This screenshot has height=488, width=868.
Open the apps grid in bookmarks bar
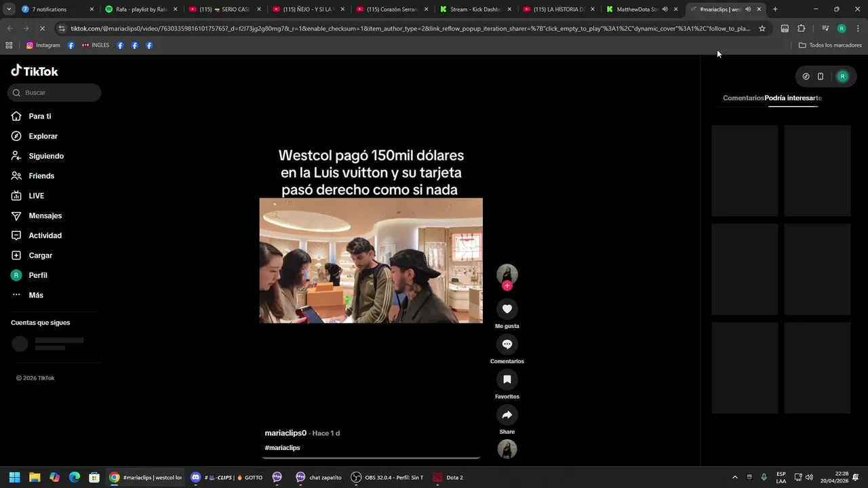pos(9,45)
